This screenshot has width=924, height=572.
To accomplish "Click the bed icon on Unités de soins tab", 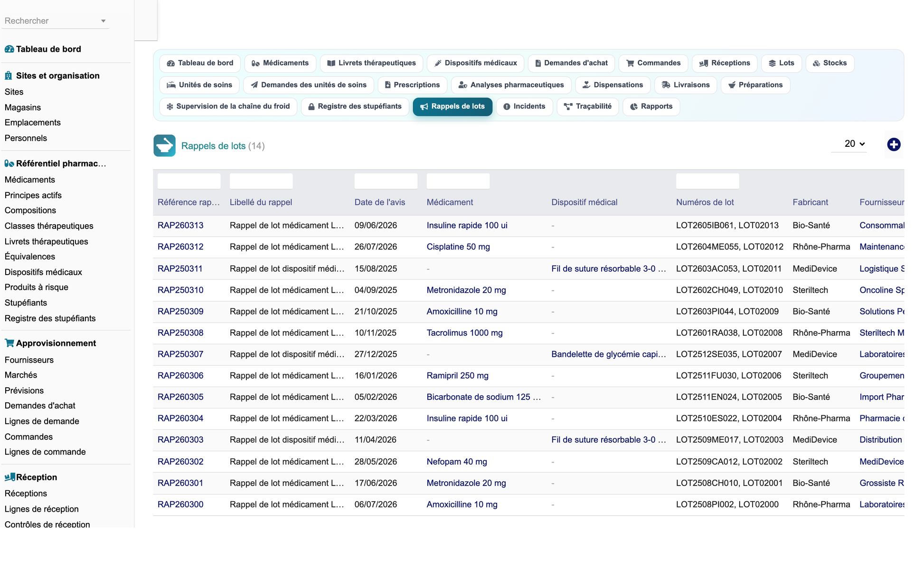I will coord(171,85).
